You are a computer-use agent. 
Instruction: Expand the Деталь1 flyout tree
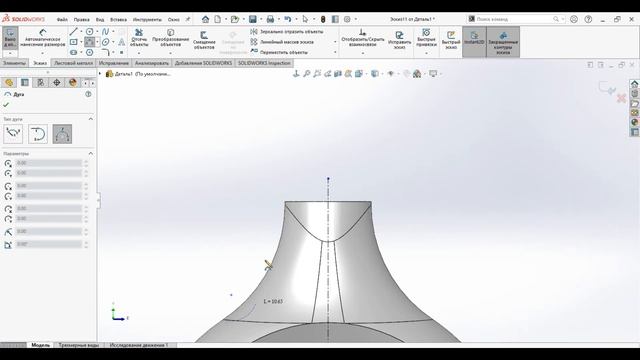pos(100,74)
